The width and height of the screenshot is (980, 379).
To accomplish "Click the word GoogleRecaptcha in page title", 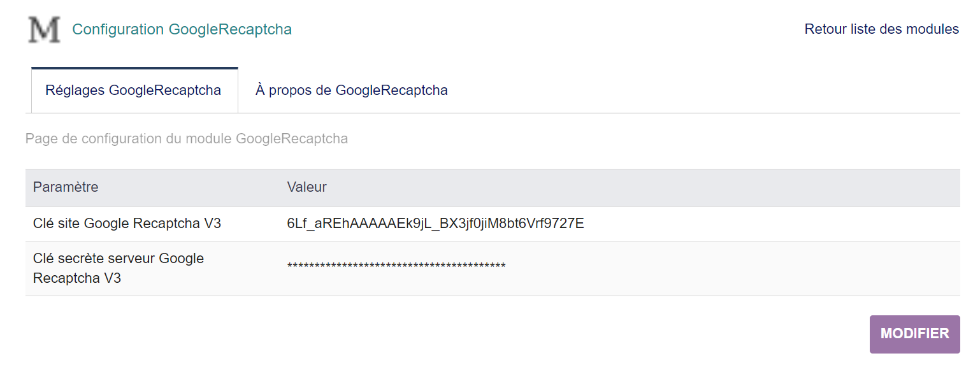I will (x=230, y=29).
